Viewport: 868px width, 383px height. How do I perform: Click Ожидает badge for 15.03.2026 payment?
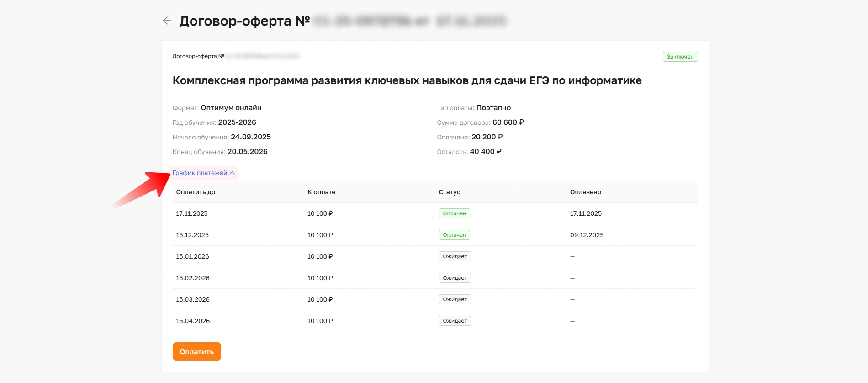455,299
